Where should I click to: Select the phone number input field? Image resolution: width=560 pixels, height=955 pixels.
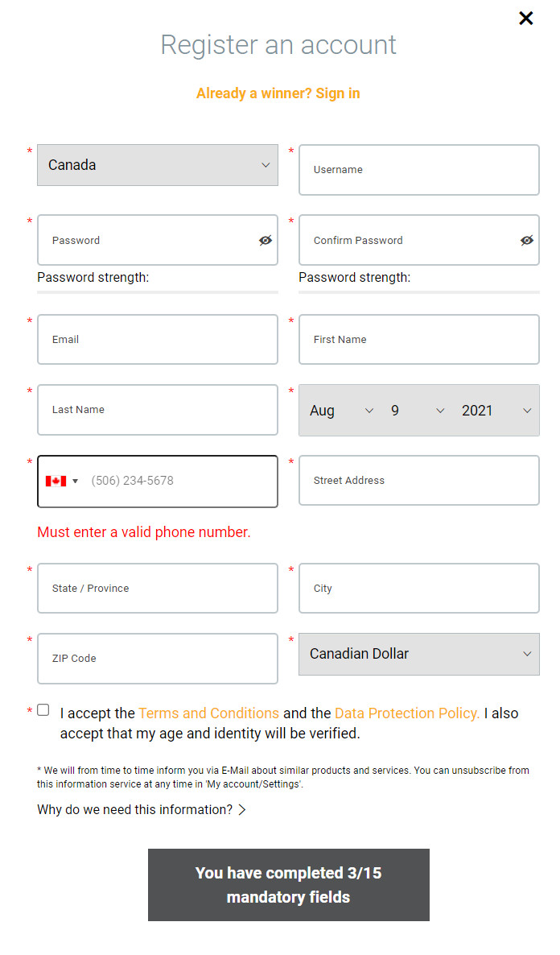[179, 482]
